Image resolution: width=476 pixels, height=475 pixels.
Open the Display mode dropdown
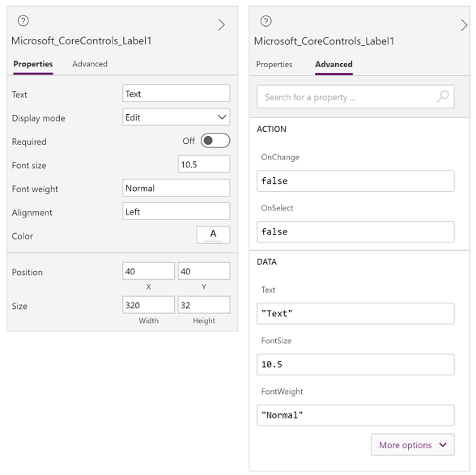coord(176,117)
